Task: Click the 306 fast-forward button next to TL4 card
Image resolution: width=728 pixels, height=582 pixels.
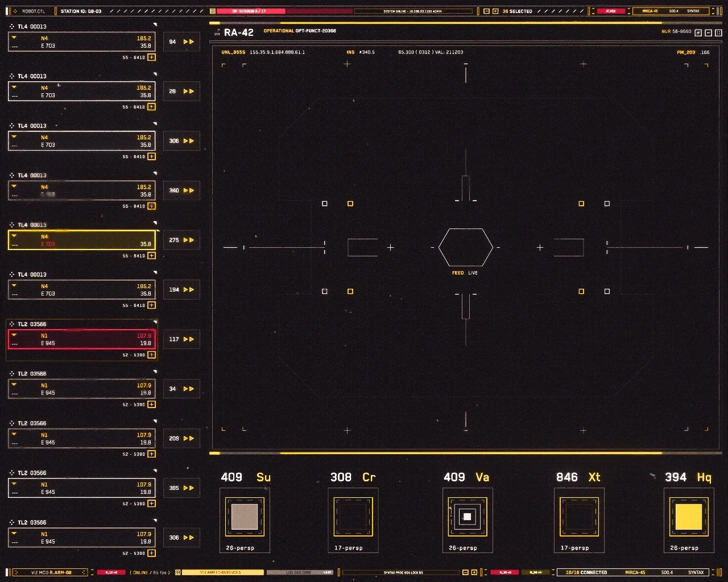Action: click(182, 141)
